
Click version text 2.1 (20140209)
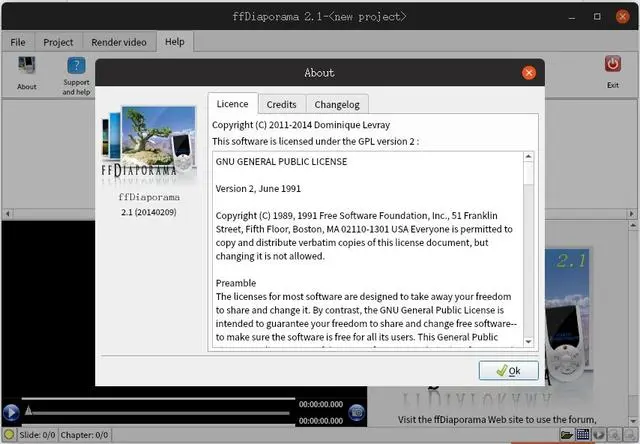point(149,212)
